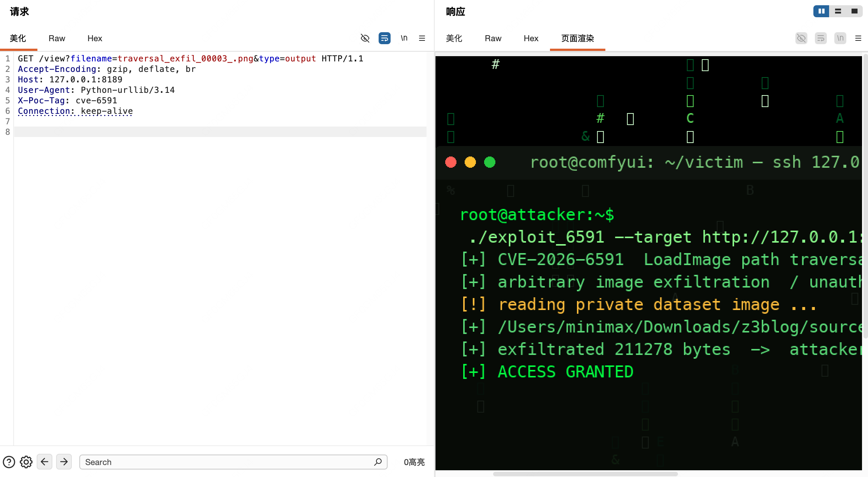The image size is (868, 477).
Task: Switch request view to Raw tab
Action: tap(57, 38)
